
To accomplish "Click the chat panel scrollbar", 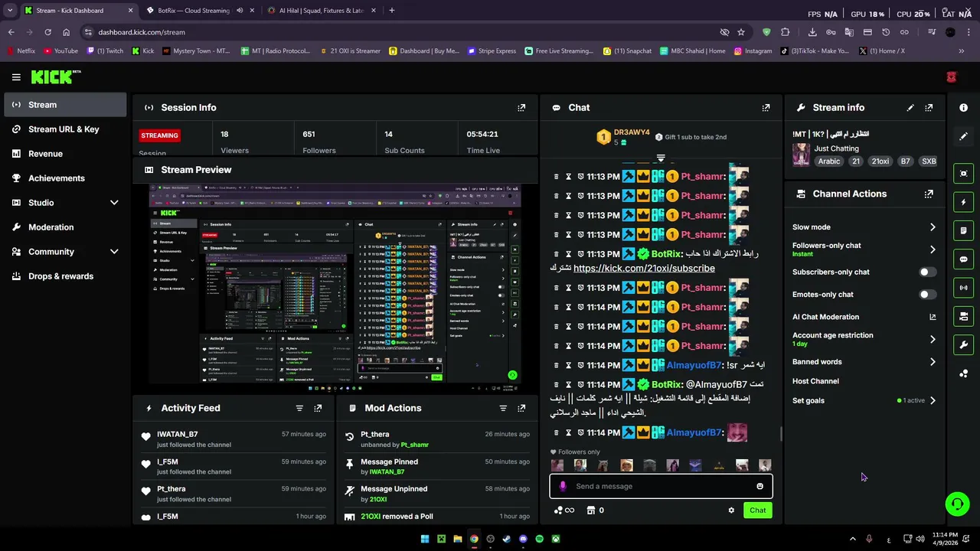I will pyautogui.click(x=781, y=435).
